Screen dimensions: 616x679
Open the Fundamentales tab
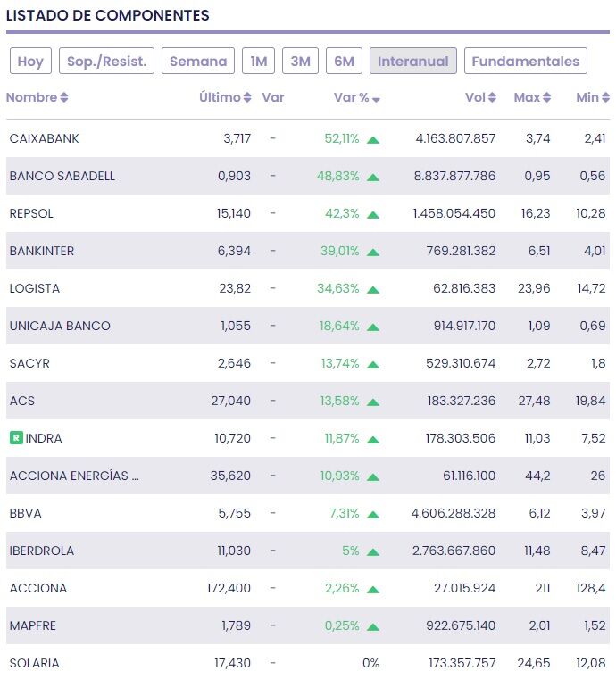[525, 62]
